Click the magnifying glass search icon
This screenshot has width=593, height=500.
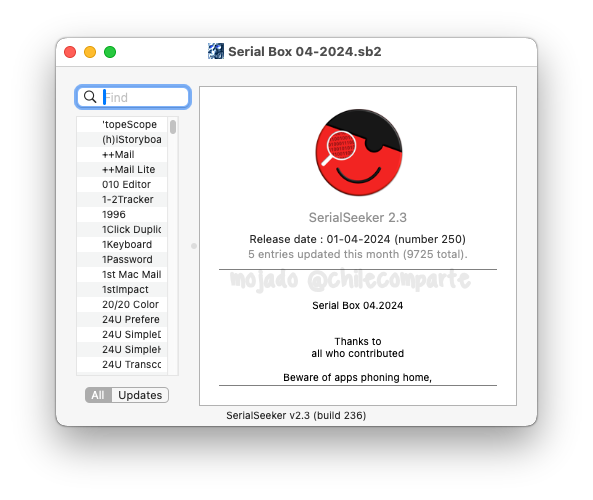[x=90, y=97]
